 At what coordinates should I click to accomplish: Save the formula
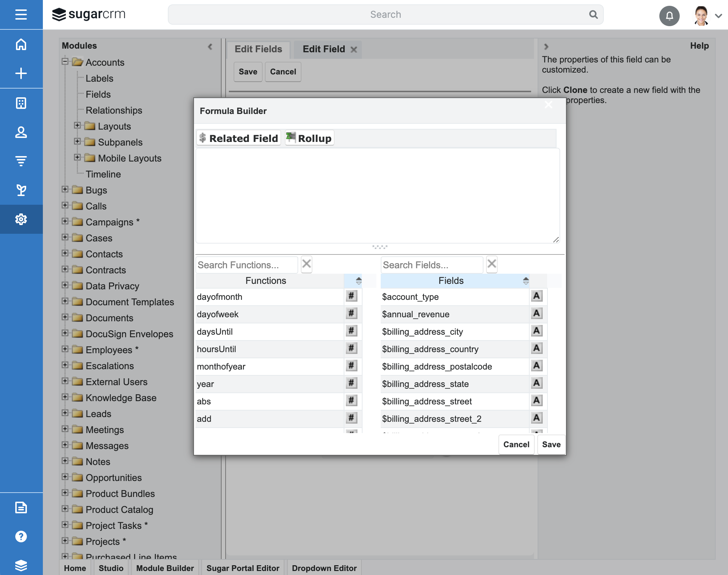[x=551, y=444]
